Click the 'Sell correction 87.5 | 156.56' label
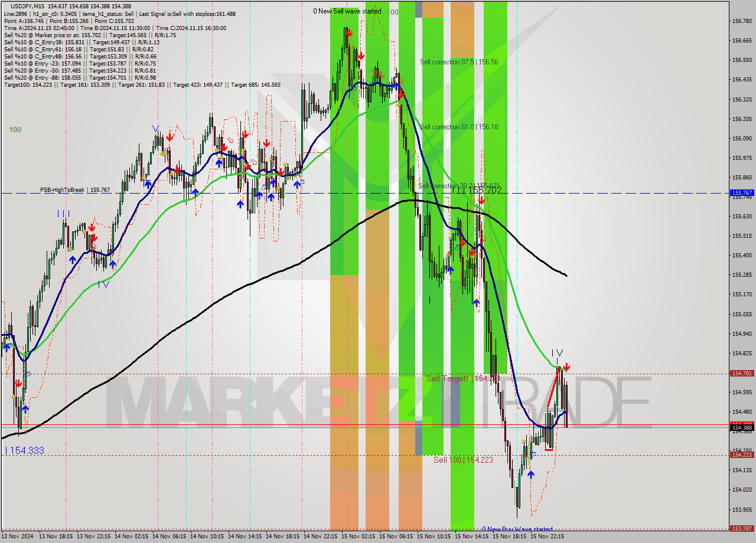Screen dimensions: 756x543 (x=459, y=61)
